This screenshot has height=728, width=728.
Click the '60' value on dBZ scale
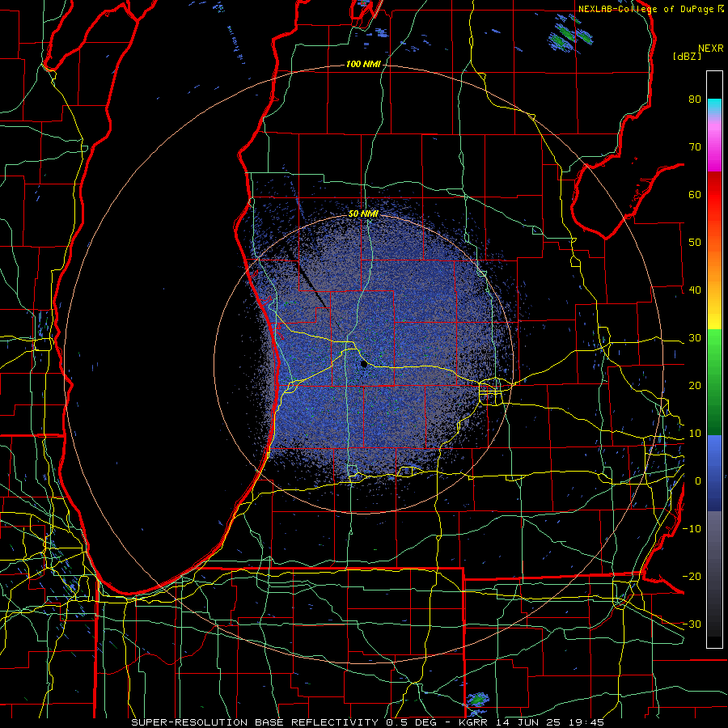(x=695, y=194)
